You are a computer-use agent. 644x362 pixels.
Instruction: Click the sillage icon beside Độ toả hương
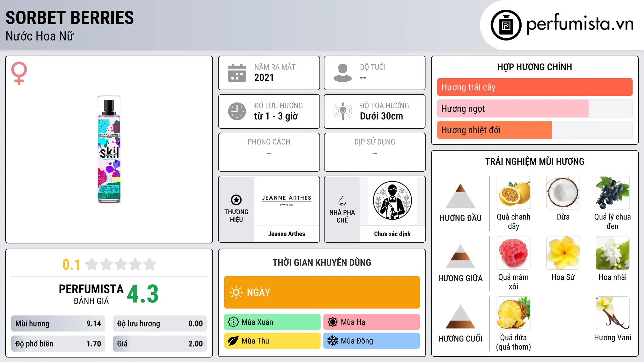pos(343,111)
